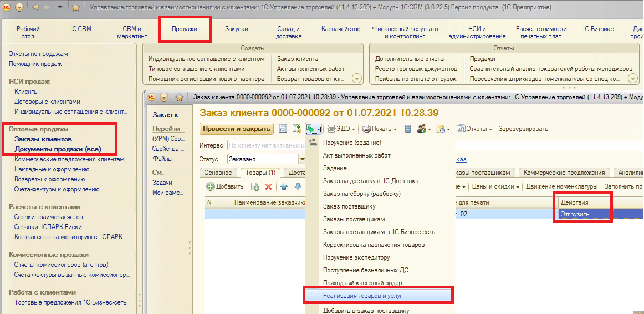Viewport: 644px width, 314px height.
Task: Click the document movements list icon
Action: (x=408, y=129)
